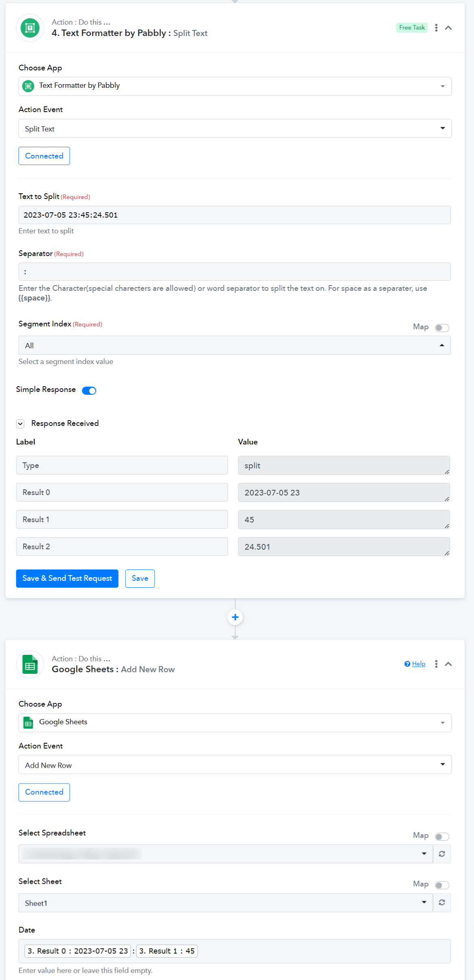Turn off the Simple Response toggle
The height and width of the screenshot is (980, 474).
89,390
